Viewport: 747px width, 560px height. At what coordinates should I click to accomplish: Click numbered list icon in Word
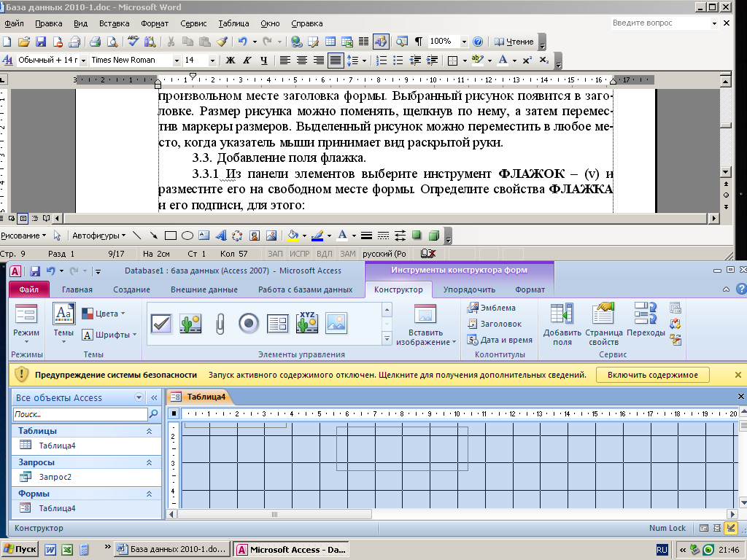pos(381,61)
